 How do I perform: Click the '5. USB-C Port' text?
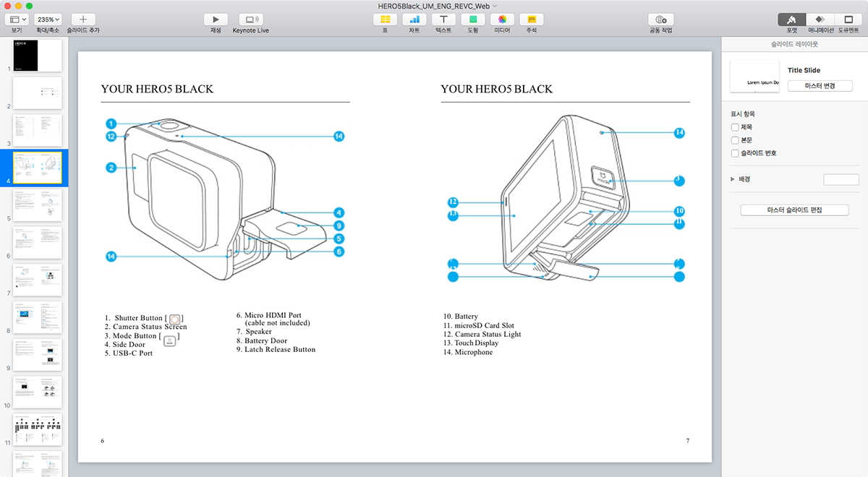pos(128,353)
